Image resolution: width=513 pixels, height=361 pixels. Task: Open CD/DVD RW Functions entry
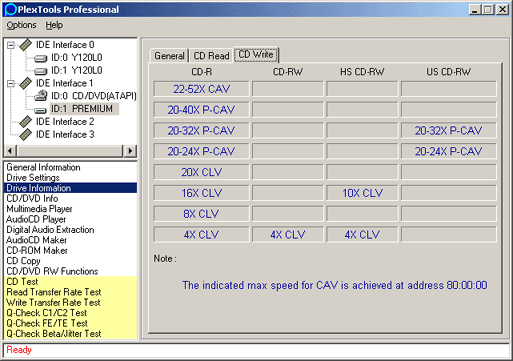pyautogui.click(x=52, y=271)
